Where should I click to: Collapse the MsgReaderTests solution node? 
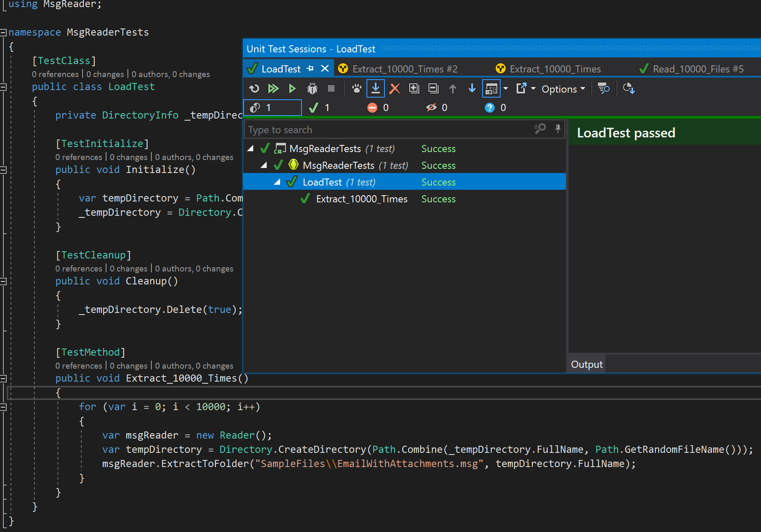[x=250, y=148]
